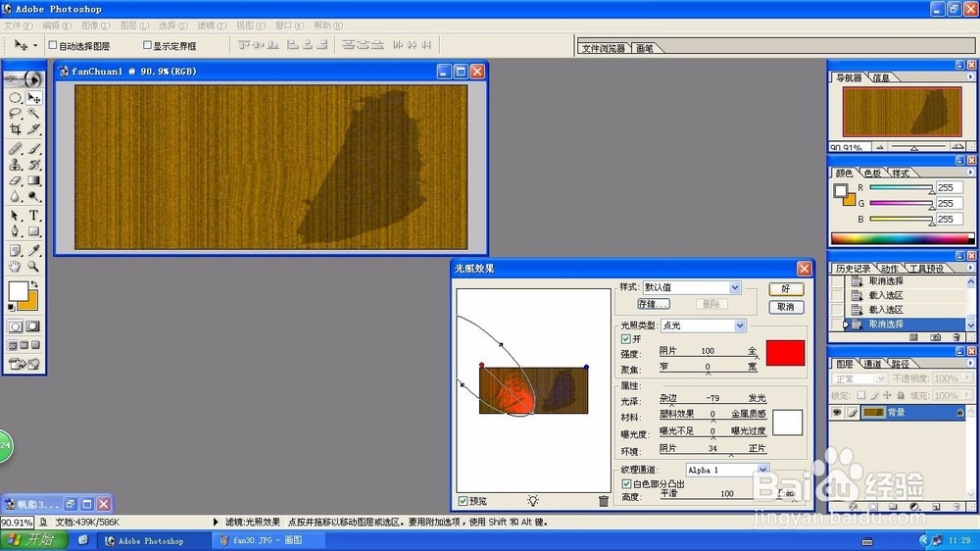Select the Notes tool
Image resolution: width=980 pixels, height=551 pixels.
coord(15,251)
